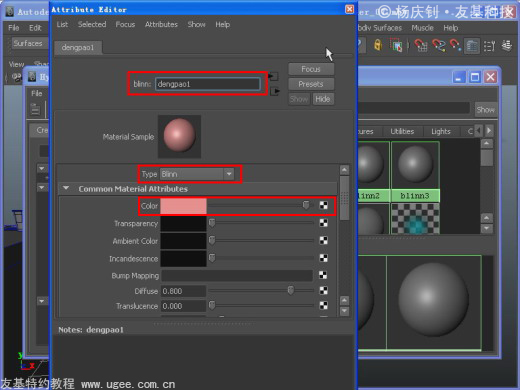The width and height of the screenshot is (520, 390).
Task: Click the greyed Show button near Hide
Action: (x=299, y=99)
